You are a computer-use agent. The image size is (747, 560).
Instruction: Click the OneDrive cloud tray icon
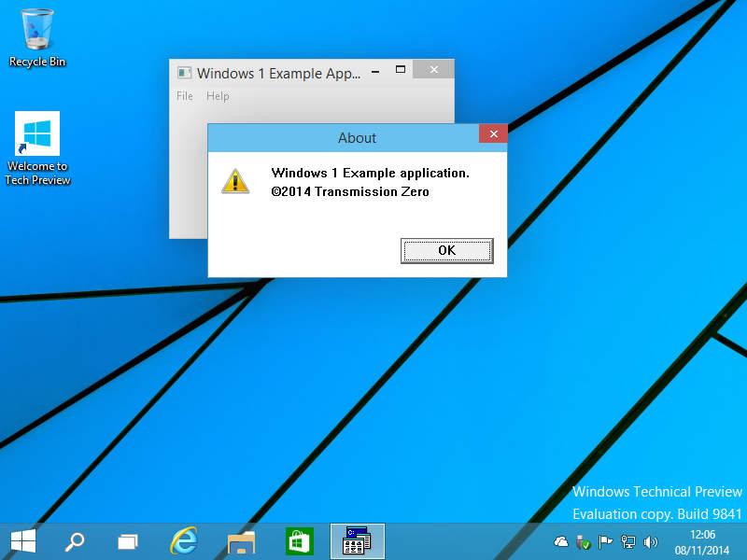(x=561, y=541)
